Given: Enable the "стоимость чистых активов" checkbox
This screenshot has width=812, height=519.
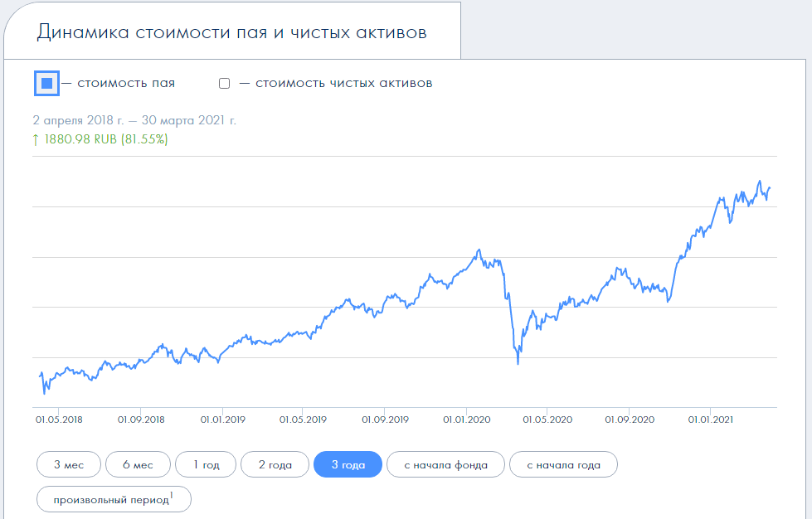Looking at the screenshot, I should (x=224, y=83).
